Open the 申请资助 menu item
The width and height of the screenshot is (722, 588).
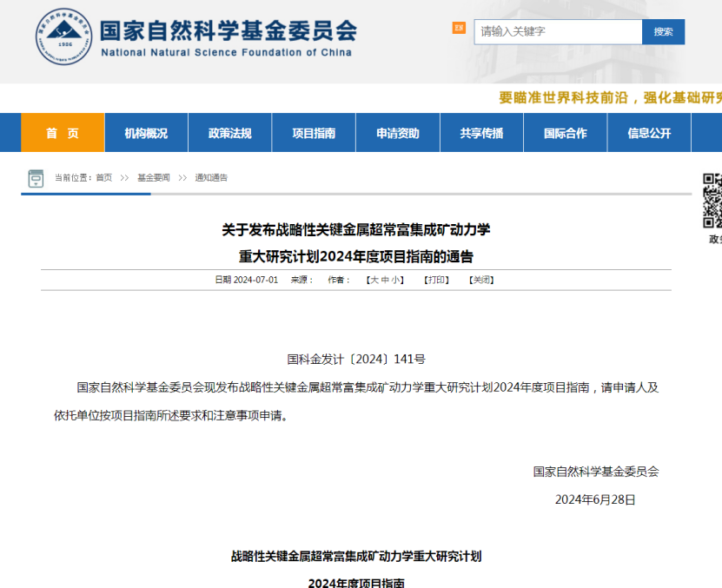397,133
